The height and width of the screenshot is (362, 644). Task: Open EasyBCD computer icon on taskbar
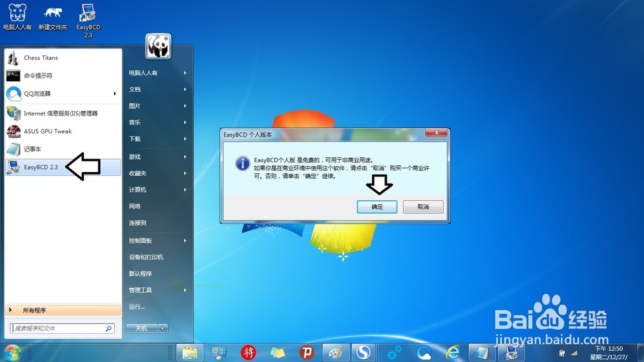click(x=511, y=352)
